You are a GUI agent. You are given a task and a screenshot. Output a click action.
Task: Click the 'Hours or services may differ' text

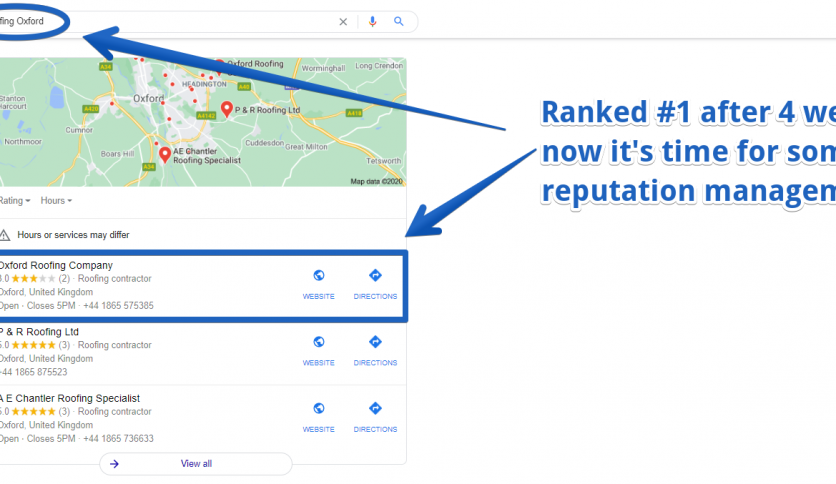73,235
